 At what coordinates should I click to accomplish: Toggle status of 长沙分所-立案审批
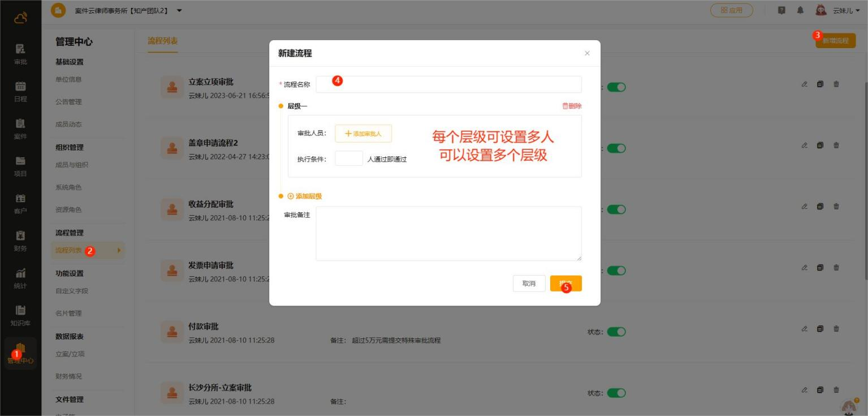pos(616,393)
